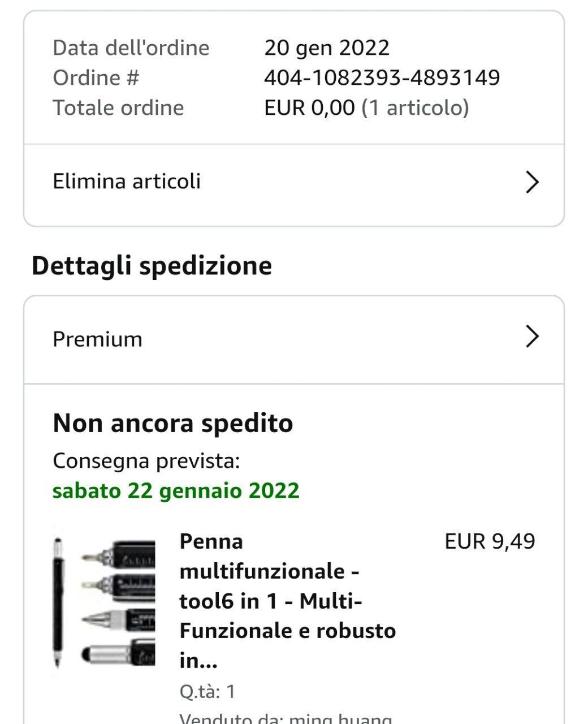The height and width of the screenshot is (724, 588).
Task: Tap the order date 20 gen 2022
Action: [327, 48]
